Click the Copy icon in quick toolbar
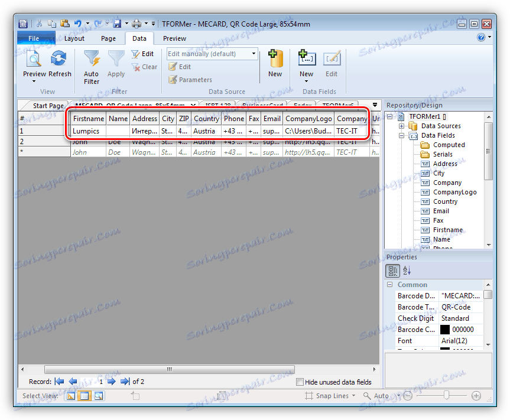This screenshot has height=420, width=510. [x=52, y=24]
